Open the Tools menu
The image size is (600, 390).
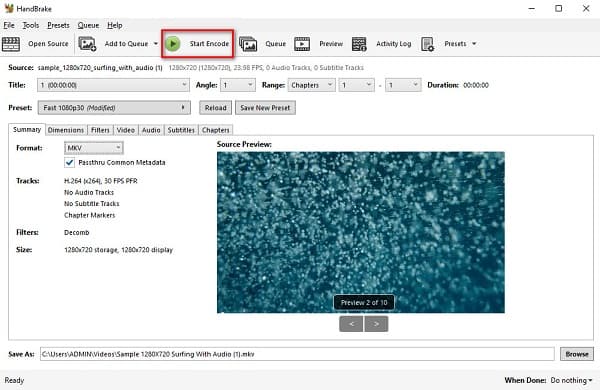31,25
